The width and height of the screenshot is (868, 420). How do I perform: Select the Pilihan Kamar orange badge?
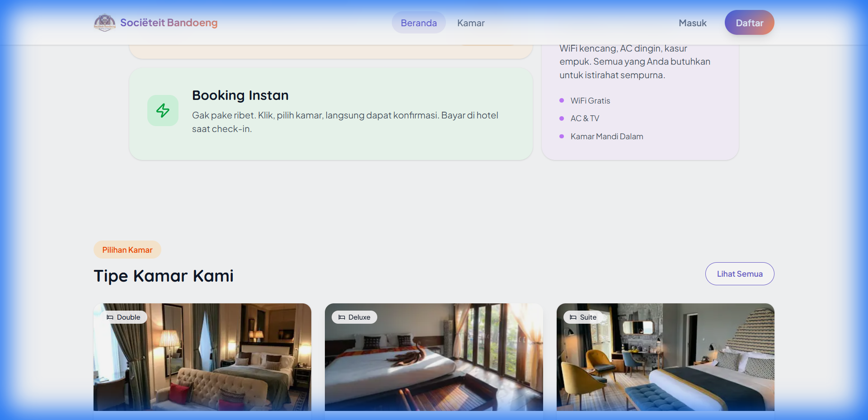pyautogui.click(x=127, y=250)
